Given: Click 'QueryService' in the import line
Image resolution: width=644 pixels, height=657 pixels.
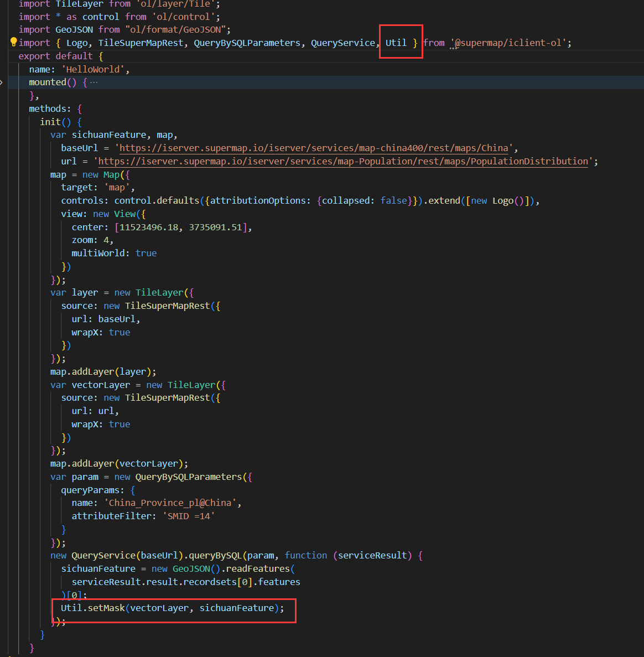Looking at the screenshot, I should (343, 43).
